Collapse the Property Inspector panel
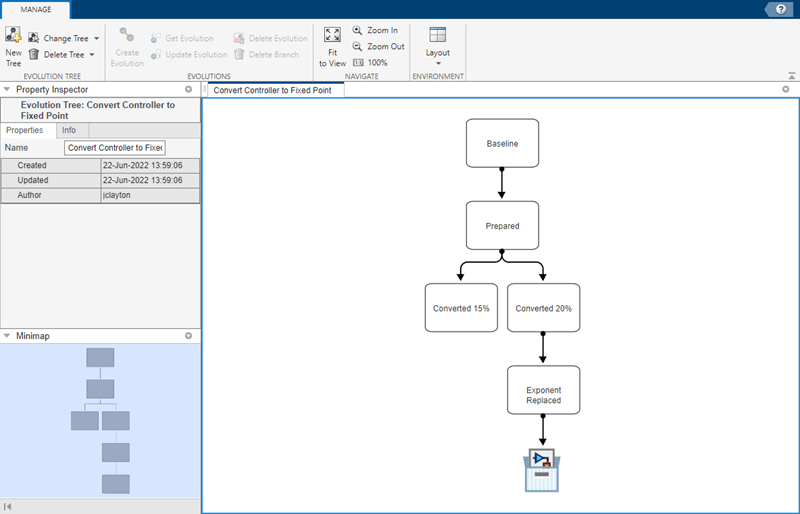The width and height of the screenshot is (800, 514). tap(7, 89)
